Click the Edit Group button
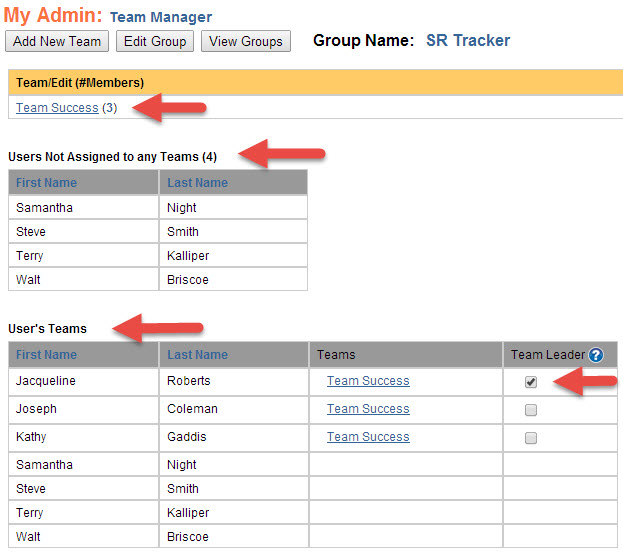The image size is (623, 554). point(154,41)
